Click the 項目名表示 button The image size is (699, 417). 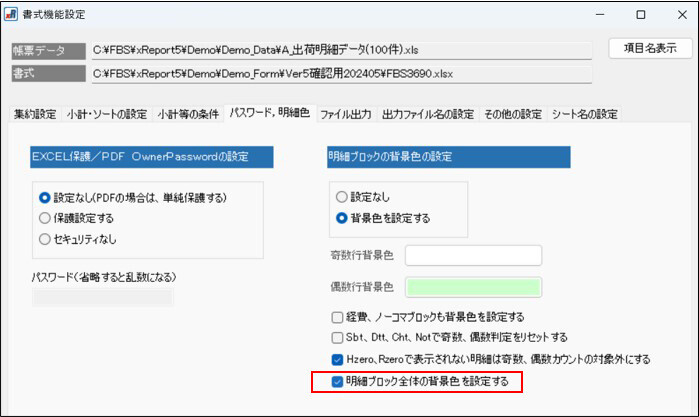pos(650,48)
